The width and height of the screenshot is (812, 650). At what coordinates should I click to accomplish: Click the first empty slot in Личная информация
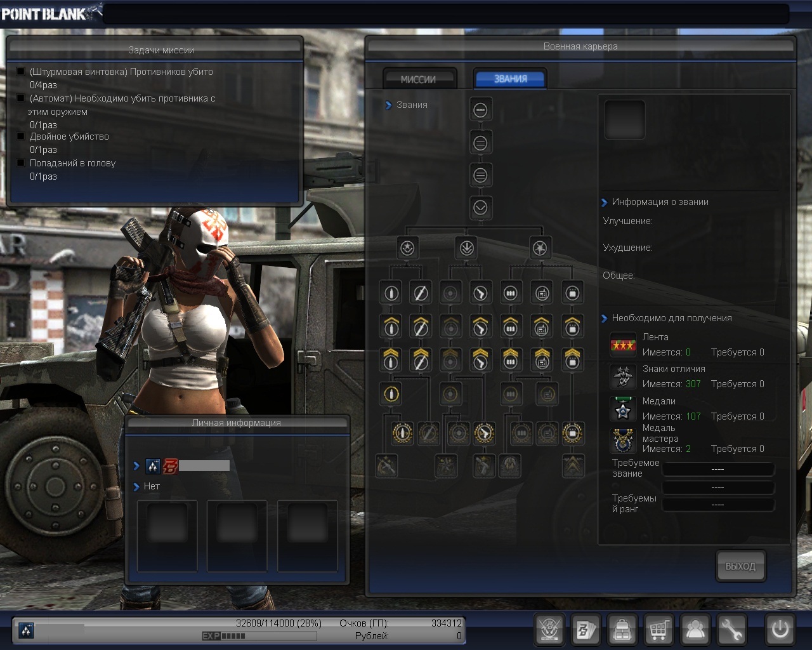pos(167,535)
